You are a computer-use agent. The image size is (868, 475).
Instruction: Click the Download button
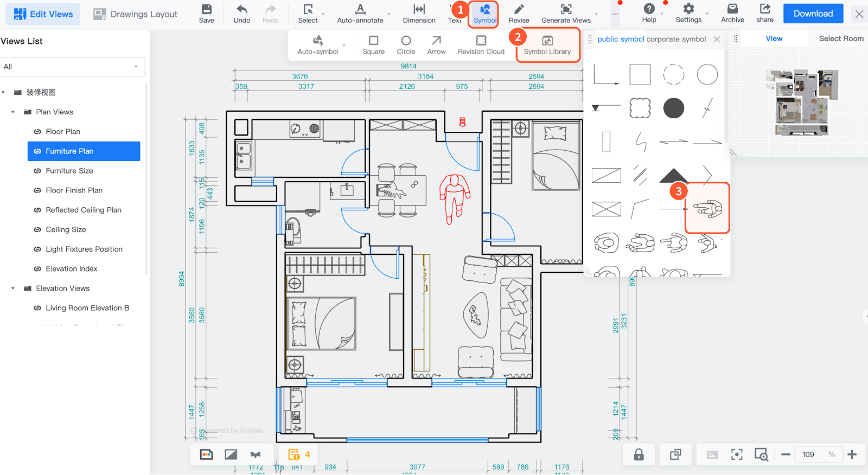click(813, 14)
